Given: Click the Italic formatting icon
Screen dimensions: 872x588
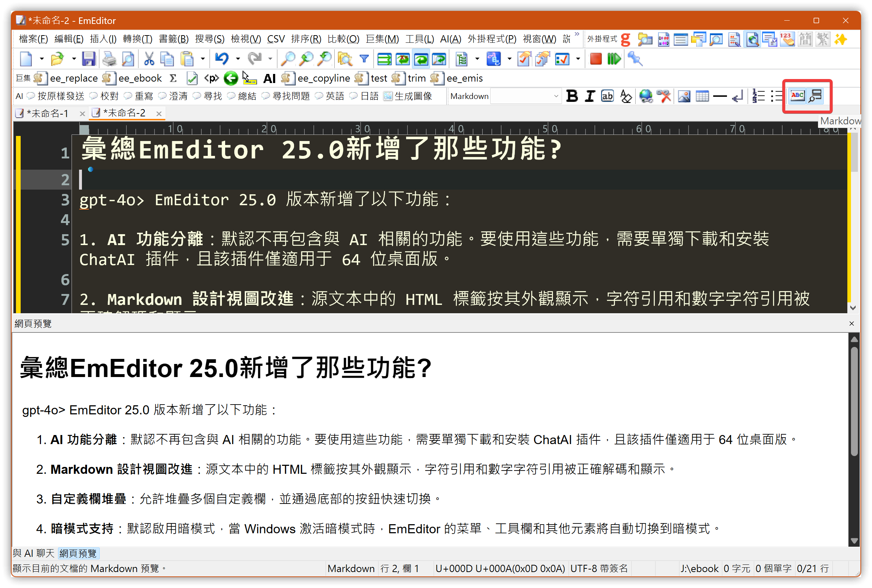Looking at the screenshot, I should [590, 96].
